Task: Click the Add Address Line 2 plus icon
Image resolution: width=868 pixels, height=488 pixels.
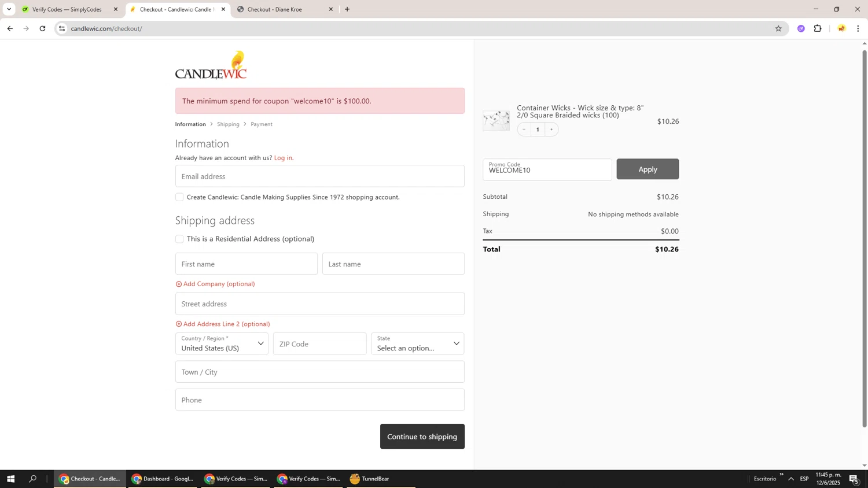Action: (x=179, y=324)
